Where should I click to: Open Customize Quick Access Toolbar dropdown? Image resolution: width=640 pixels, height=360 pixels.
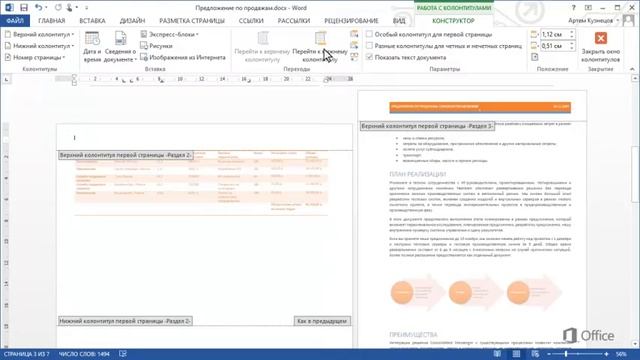pyautogui.click(x=87, y=8)
